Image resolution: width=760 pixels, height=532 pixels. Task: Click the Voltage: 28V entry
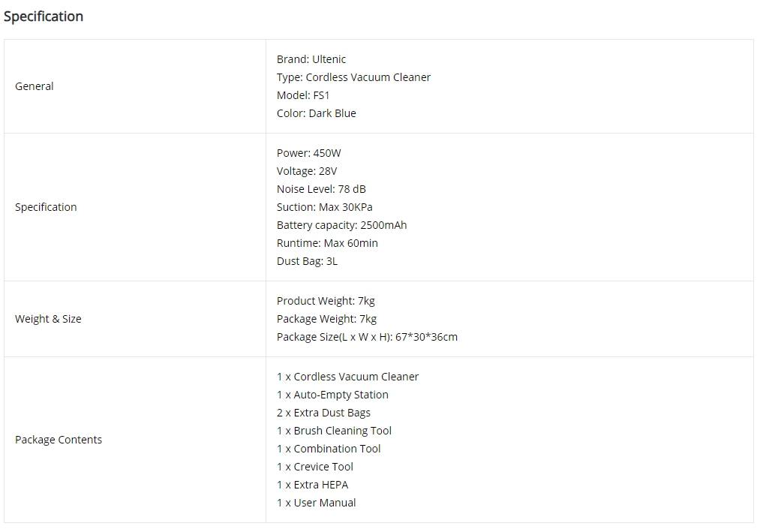click(x=307, y=171)
